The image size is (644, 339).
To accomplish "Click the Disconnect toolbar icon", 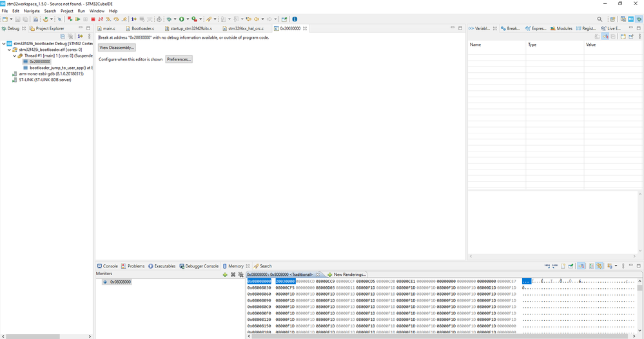I will point(100,19).
